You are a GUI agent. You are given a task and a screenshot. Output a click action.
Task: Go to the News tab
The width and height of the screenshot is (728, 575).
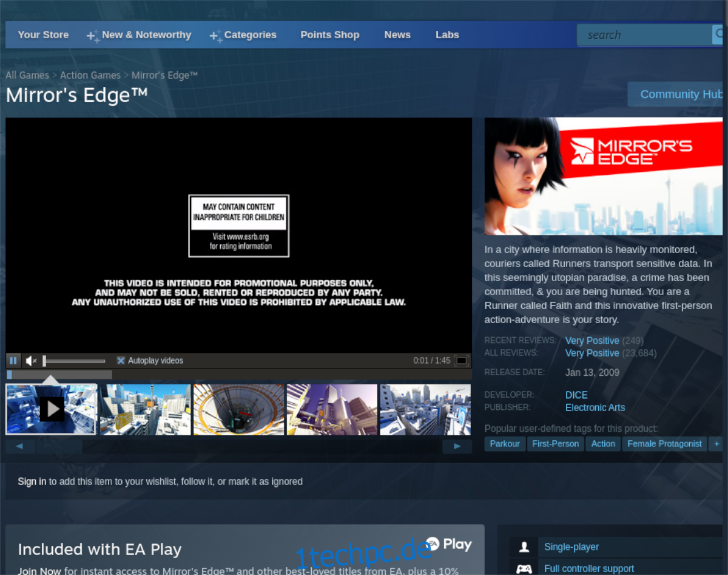[397, 35]
